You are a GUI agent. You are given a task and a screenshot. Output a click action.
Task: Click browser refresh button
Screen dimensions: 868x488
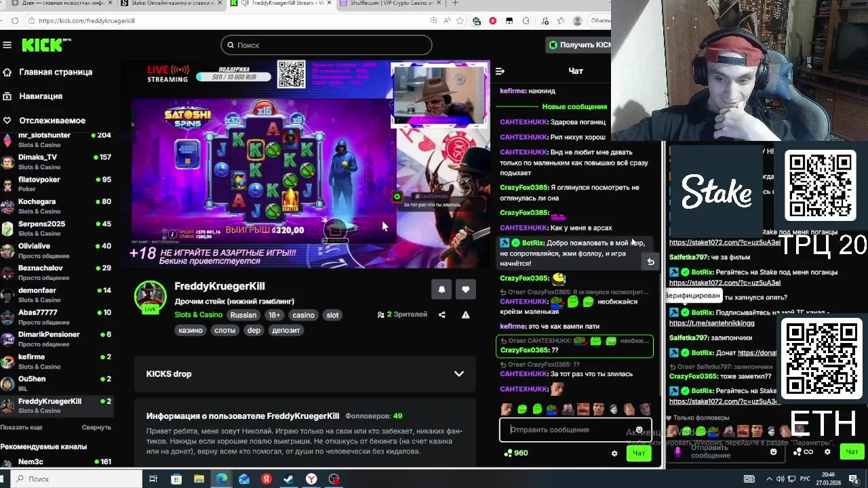tap(15, 20)
